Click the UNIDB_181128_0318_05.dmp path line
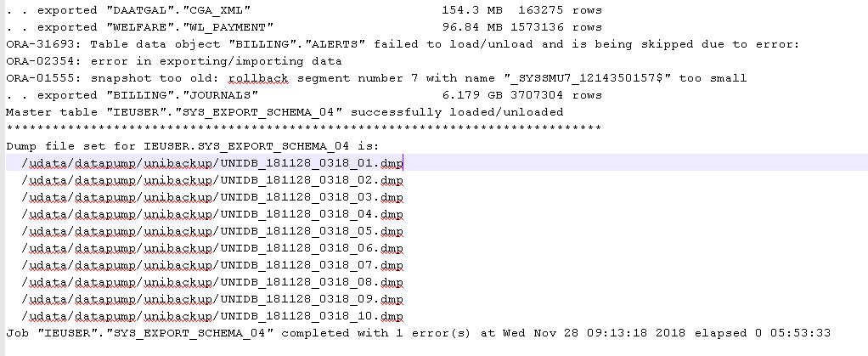The image size is (868, 356). (212, 231)
